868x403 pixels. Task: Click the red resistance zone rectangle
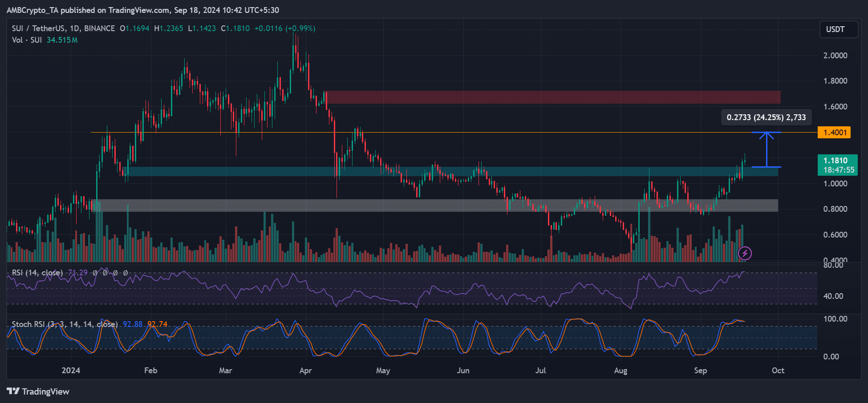pos(552,97)
